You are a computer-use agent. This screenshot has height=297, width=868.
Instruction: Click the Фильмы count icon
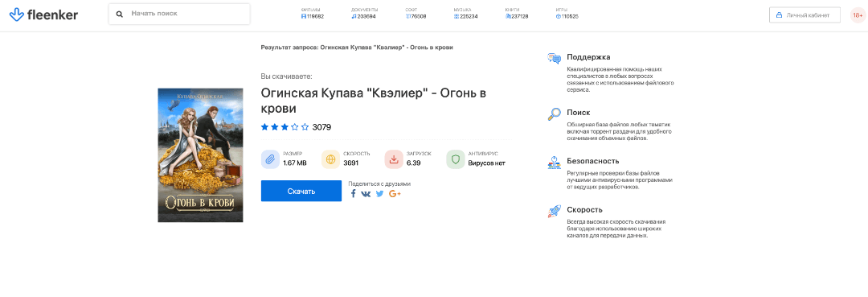point(303,17)
